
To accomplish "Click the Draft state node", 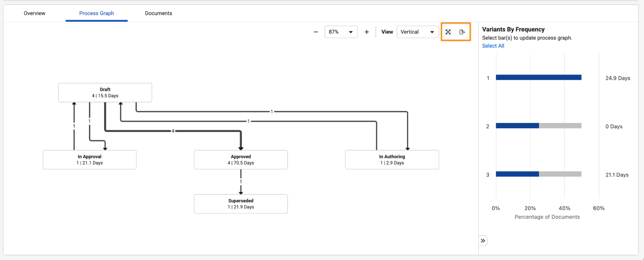I will tap(105, 92).
